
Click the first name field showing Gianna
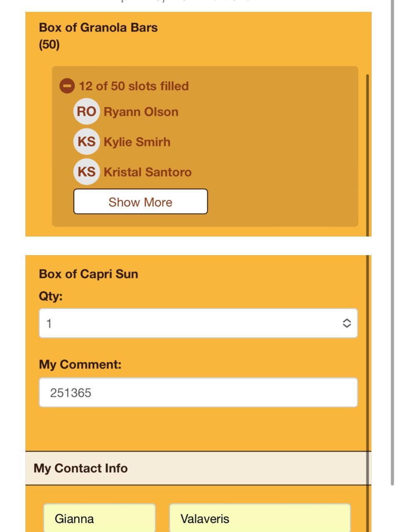click(x=99, y=518)
